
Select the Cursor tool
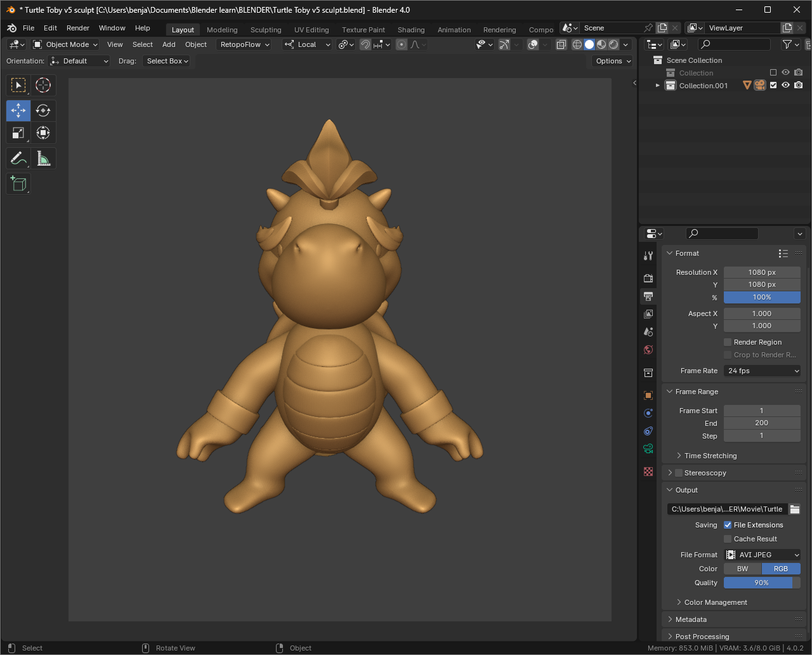coord(43,85)
